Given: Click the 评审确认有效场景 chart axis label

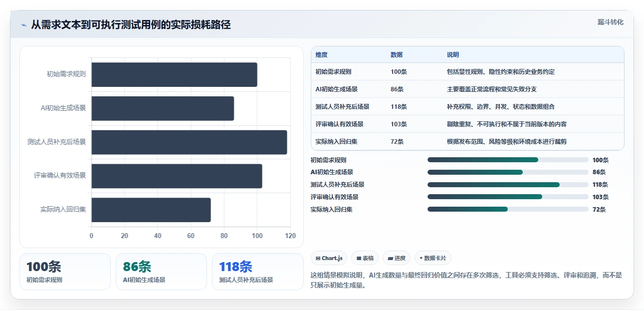Looking at the screenshot, I should coord(60,176).
